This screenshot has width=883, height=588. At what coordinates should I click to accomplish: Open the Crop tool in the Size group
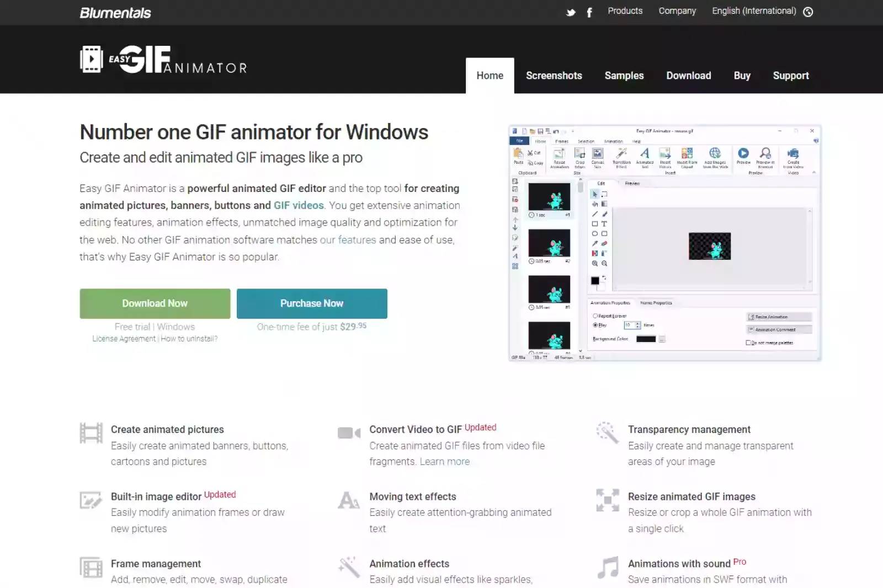click(579, 157)
